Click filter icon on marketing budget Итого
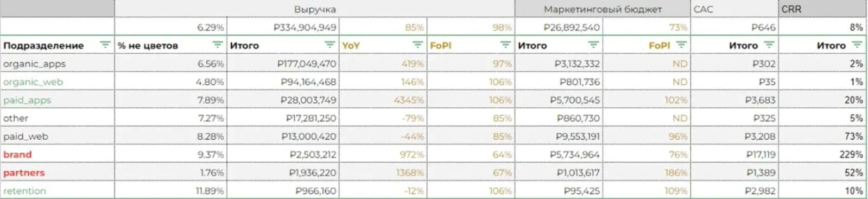 pos(593,45)
